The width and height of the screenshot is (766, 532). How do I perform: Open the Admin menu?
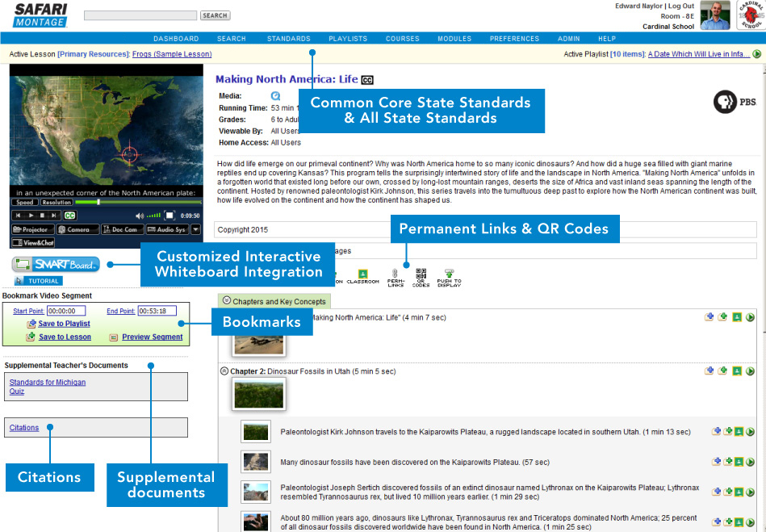coord(568,39)
